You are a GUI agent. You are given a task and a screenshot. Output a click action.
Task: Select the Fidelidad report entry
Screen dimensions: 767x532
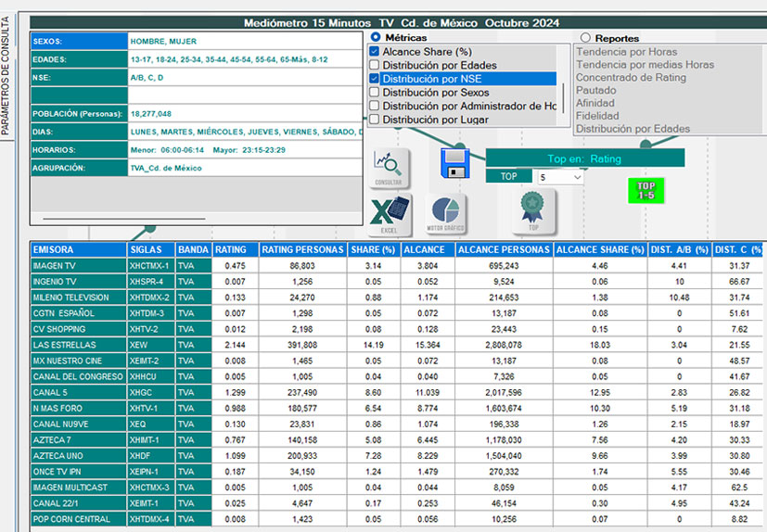[x=597, y=116]
